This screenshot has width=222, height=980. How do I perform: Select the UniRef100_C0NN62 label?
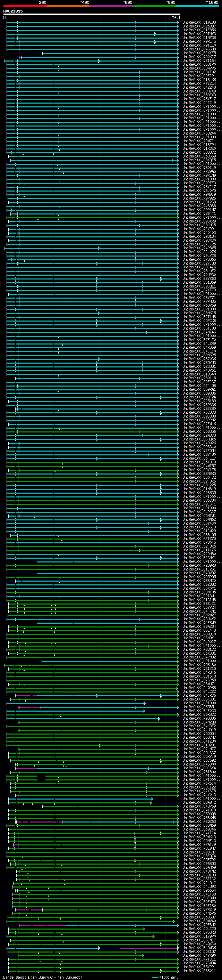click(x=199, y=520)
